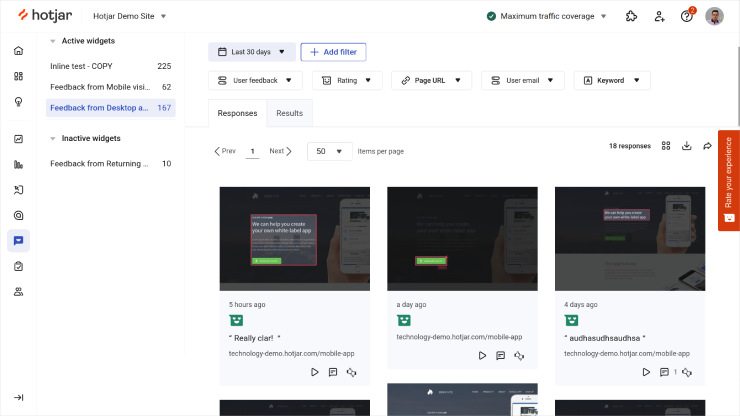Image resolution: width=740 pixels, height=416 pixels.
Task: Click the Add filter button
Action: (334, 52)
